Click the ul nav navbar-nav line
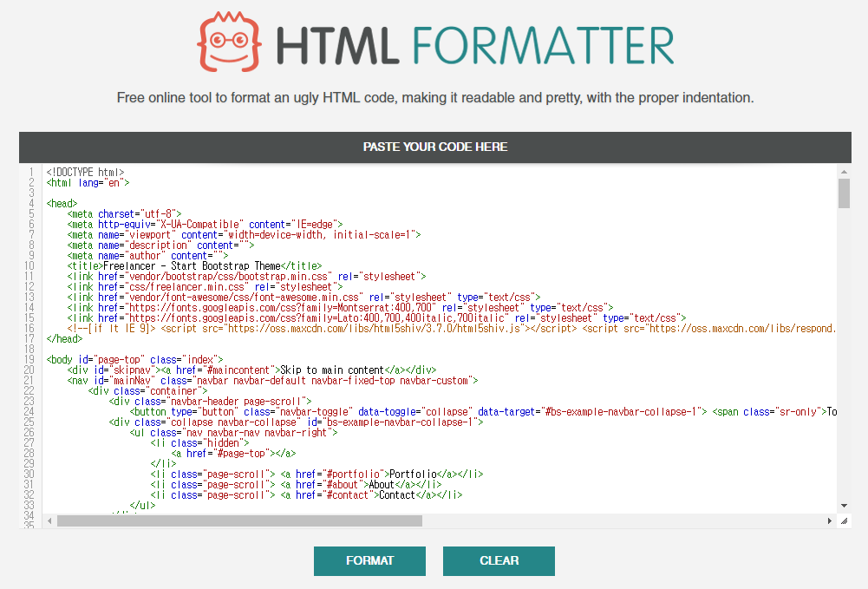The height and width of the screenshot is (589, 868). [x=233, y=432]
